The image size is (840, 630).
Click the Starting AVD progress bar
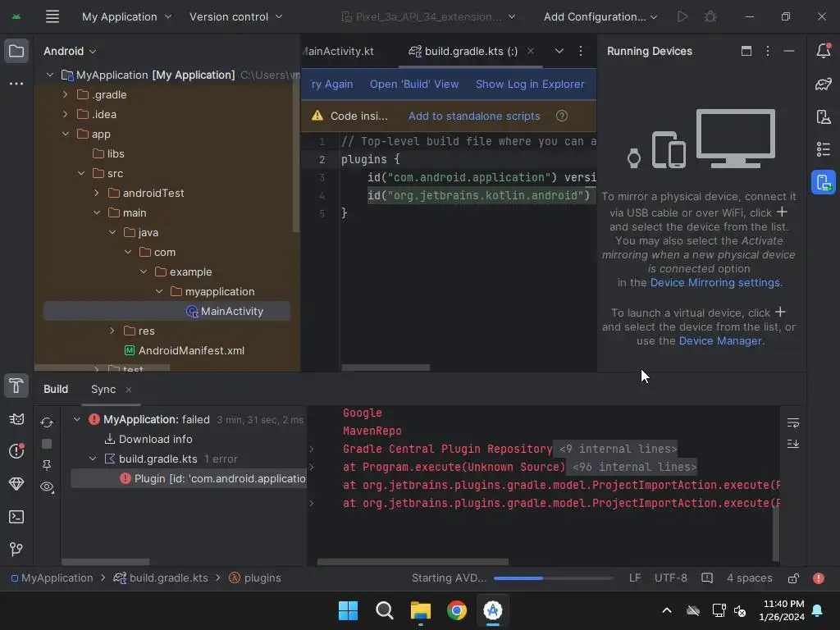pos(554,578)
